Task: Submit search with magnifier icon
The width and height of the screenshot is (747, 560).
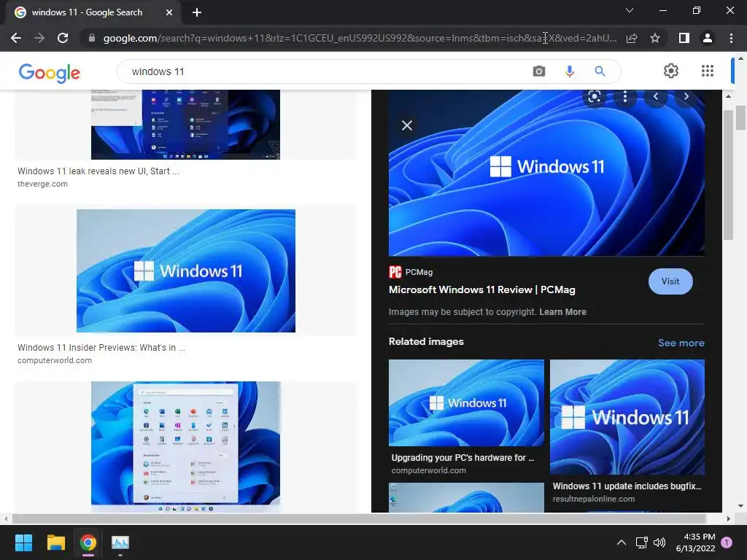Action: (x=600, y=71)
